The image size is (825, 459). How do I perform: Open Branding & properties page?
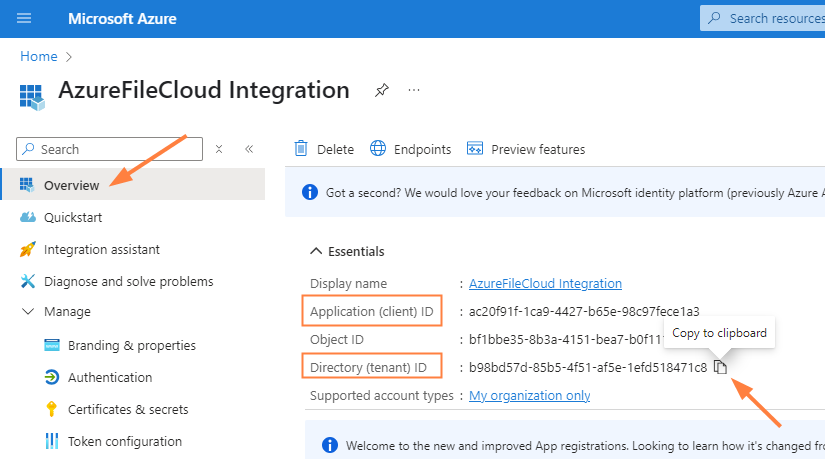point(131,345)
